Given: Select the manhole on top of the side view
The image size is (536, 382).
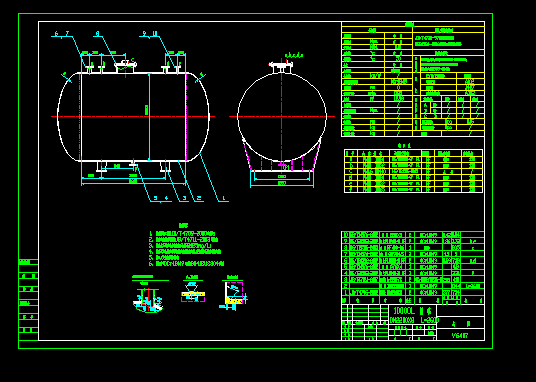Looking at the screenshot, I should coord(125,66).
